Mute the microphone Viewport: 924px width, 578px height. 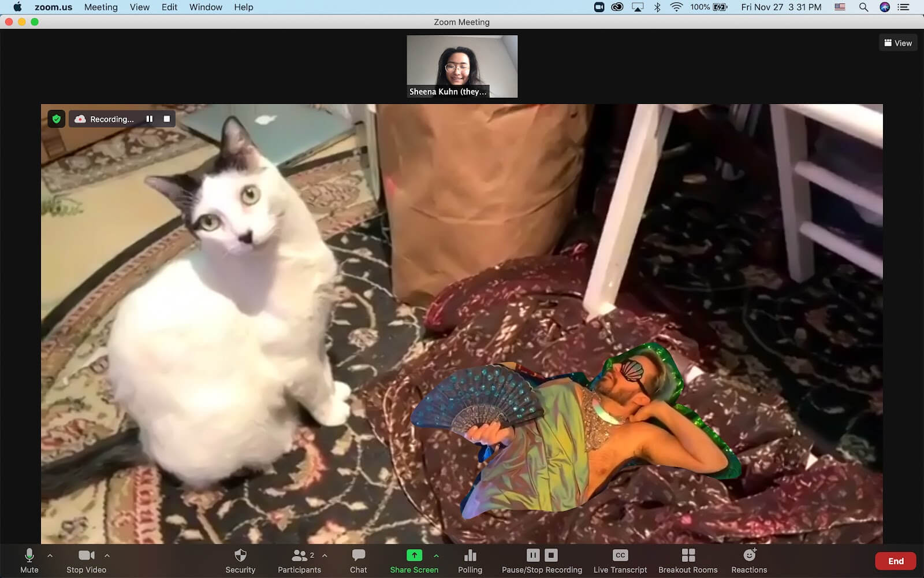click(29, 561)
